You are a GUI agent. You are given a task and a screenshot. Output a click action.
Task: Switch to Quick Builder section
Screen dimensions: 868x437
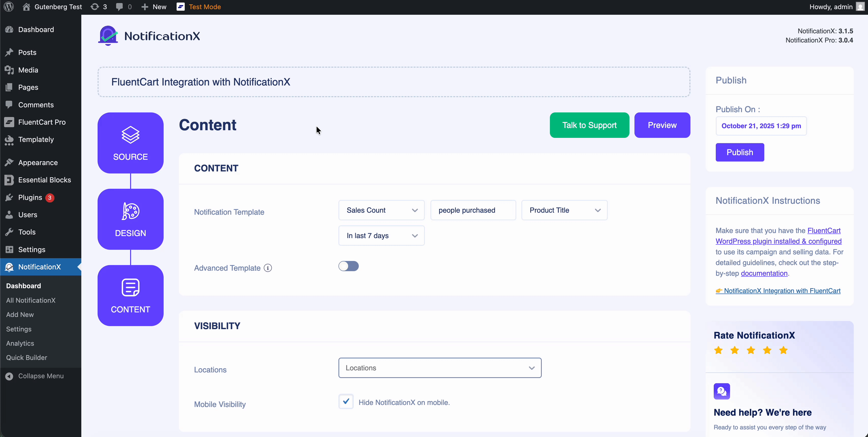tap(27, 357)
